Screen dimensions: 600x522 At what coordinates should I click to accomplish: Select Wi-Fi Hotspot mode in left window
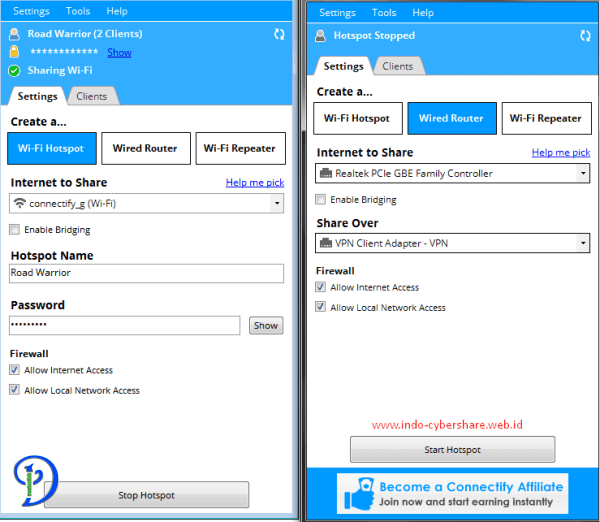[x=52, y=148]
